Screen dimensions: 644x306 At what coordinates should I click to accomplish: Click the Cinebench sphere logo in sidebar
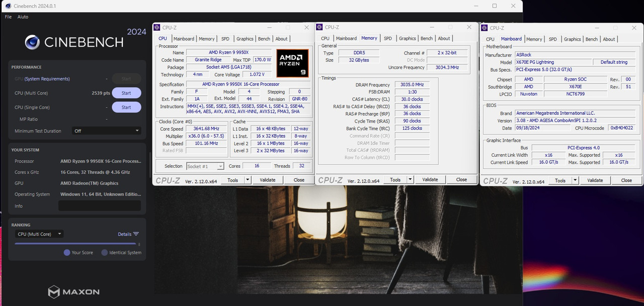(x=32, y=42)
